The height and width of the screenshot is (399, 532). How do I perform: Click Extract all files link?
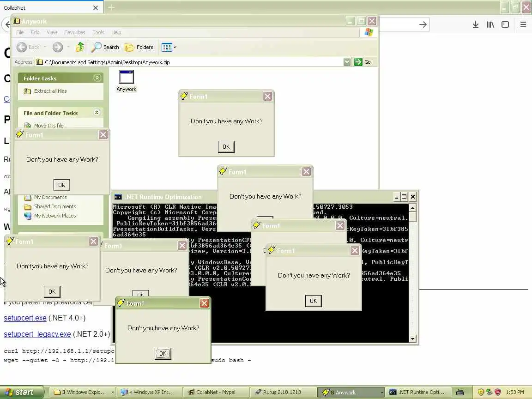pyautogui.click(x=50, y=91)
